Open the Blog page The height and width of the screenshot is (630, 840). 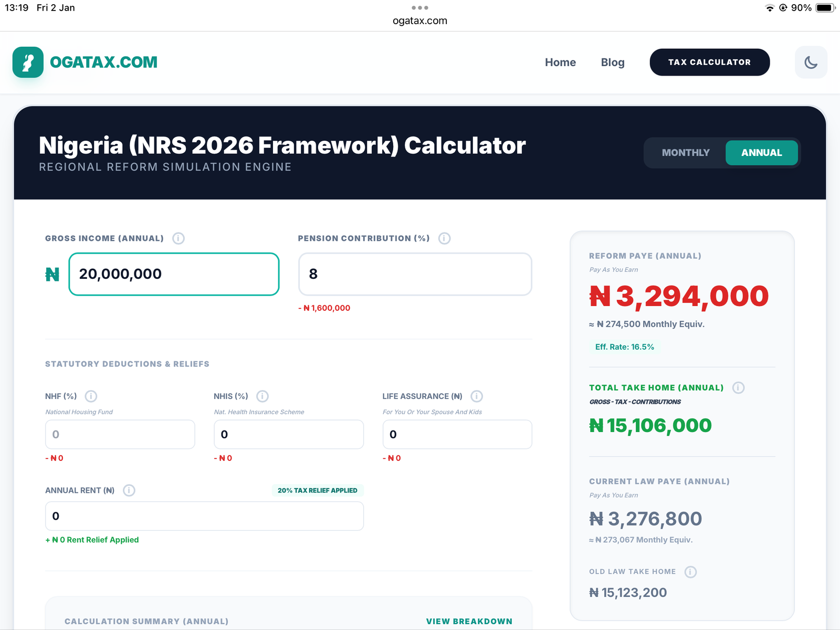coord(612,62)
